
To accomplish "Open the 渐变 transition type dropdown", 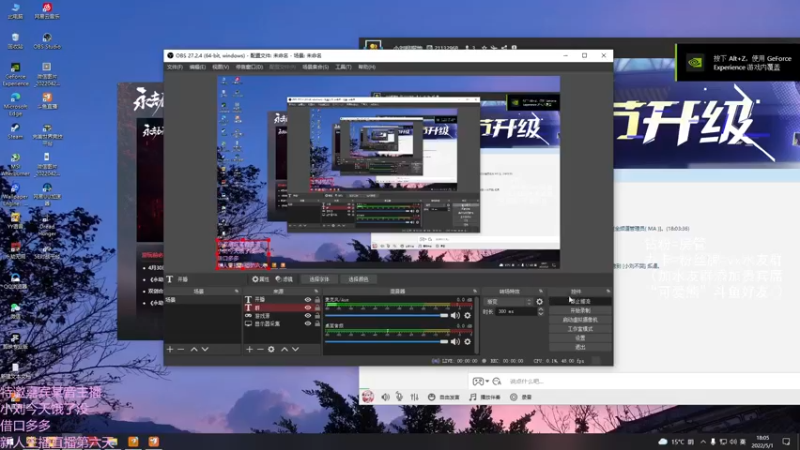I will click(x=509, y=302).
